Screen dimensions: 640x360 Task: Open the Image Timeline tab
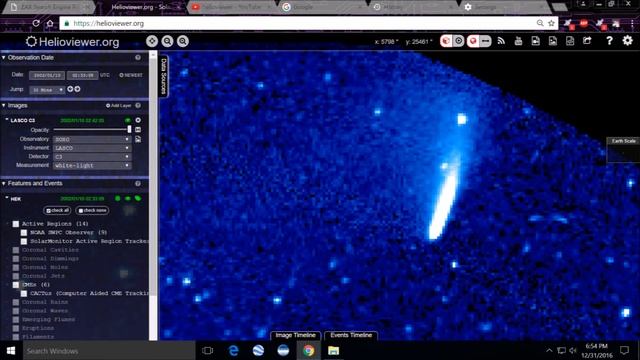[296, 335]
